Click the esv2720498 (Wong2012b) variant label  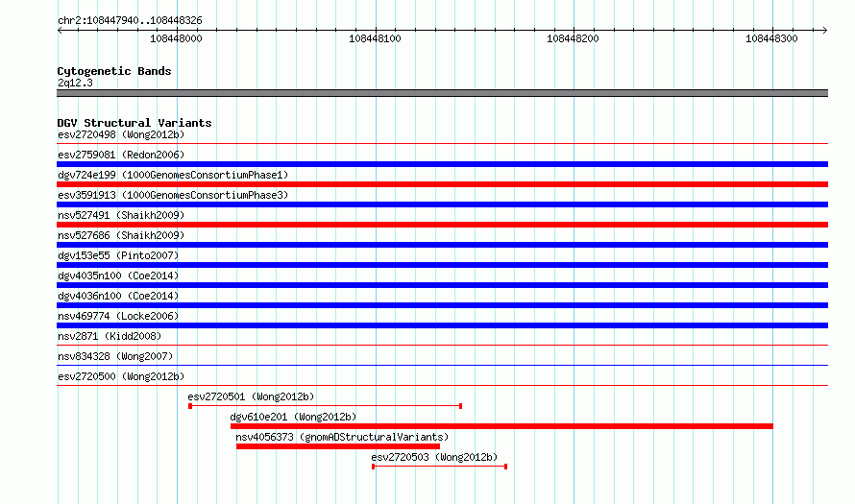point(121,134)
